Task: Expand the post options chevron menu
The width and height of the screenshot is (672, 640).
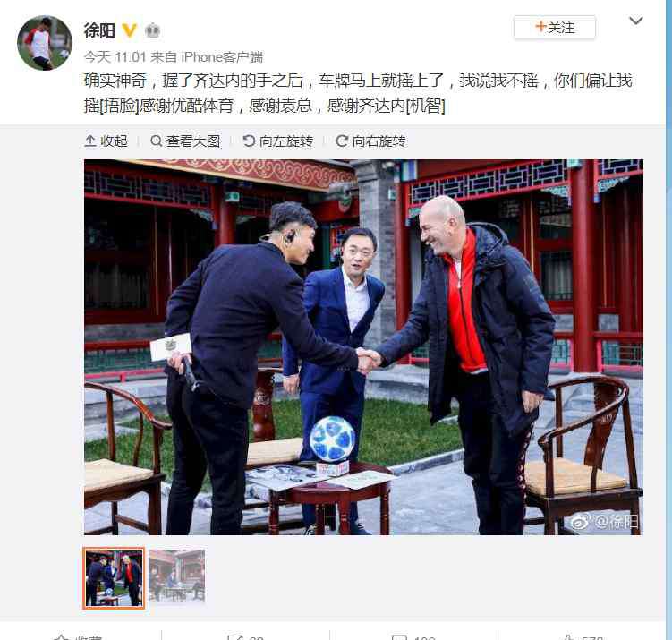Action: [635, 21]
